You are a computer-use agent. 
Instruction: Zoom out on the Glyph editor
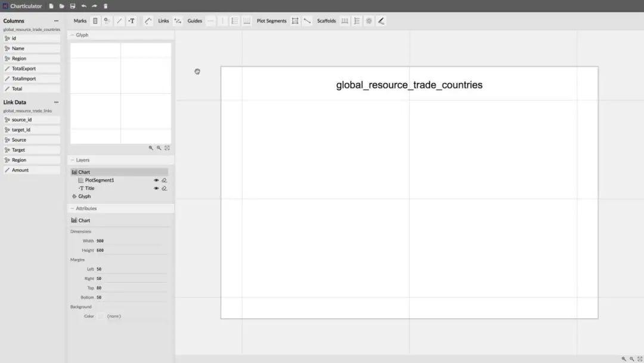pos(159,148)
